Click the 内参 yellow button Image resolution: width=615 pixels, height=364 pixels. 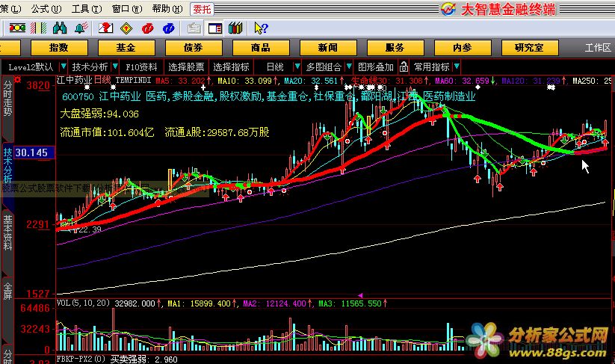coord(463,48)
